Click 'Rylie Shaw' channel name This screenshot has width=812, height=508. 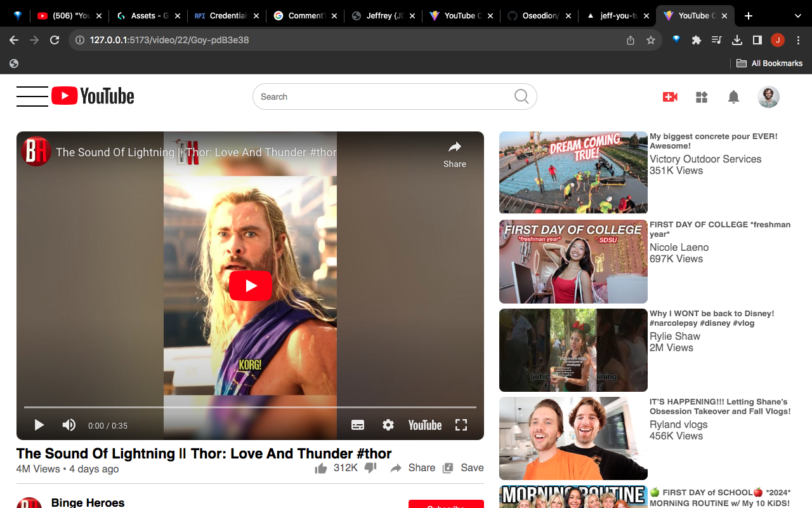coord(675,337)
